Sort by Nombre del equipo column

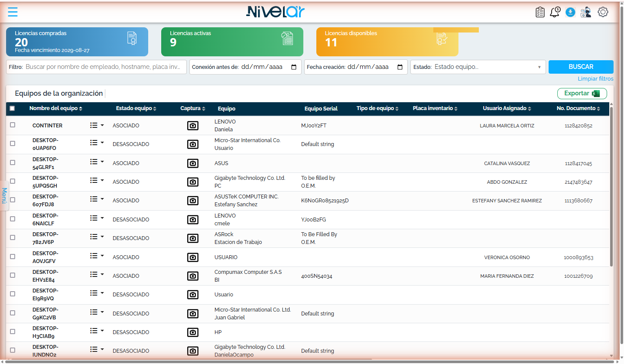[55, 108]
